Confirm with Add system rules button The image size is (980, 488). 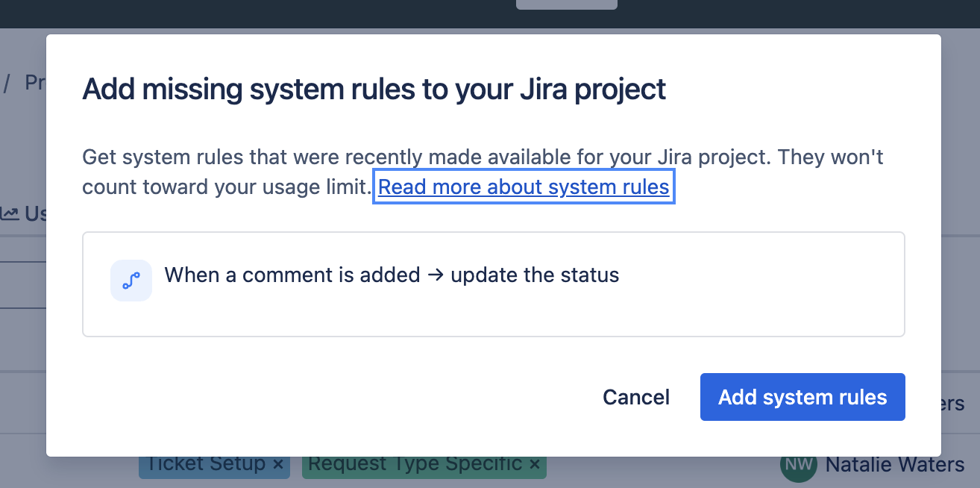(802, 397)
